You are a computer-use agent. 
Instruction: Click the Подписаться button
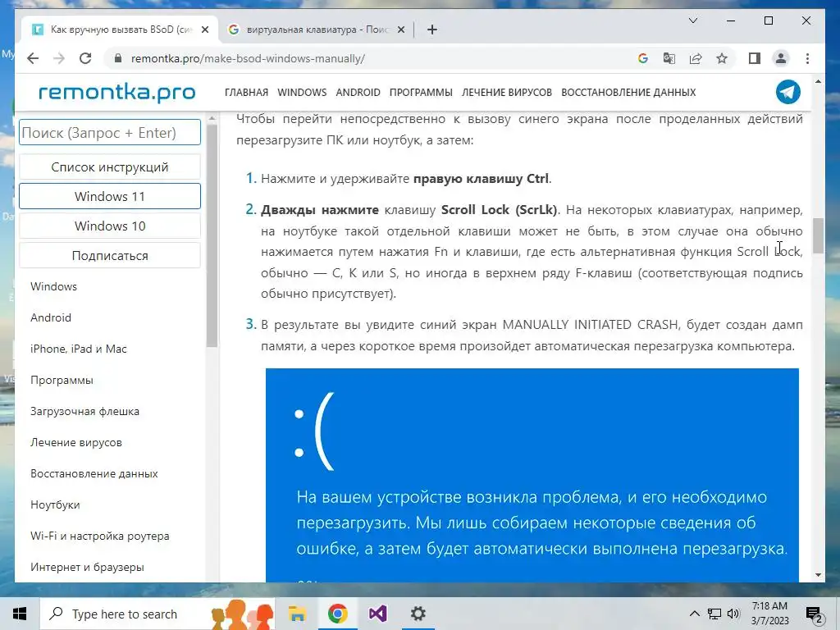(110, 256)
